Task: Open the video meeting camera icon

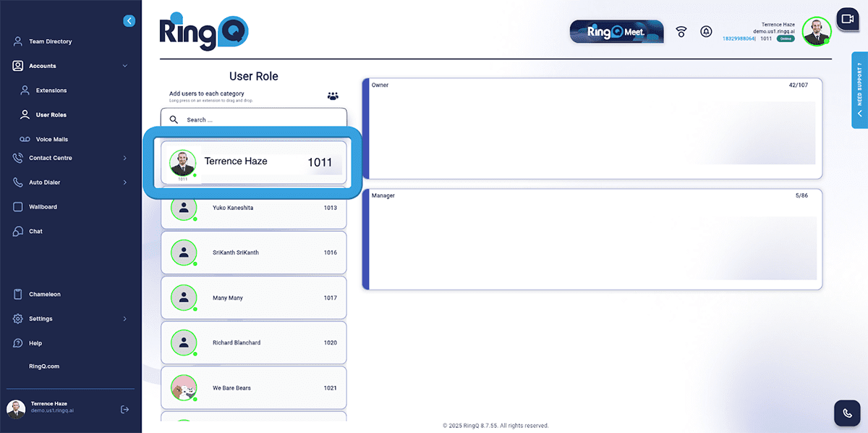Action: tap(846, 20)
